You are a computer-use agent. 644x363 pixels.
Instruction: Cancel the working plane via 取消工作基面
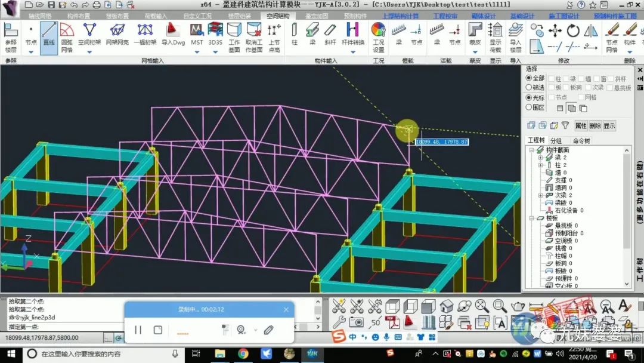pos(254,38)
